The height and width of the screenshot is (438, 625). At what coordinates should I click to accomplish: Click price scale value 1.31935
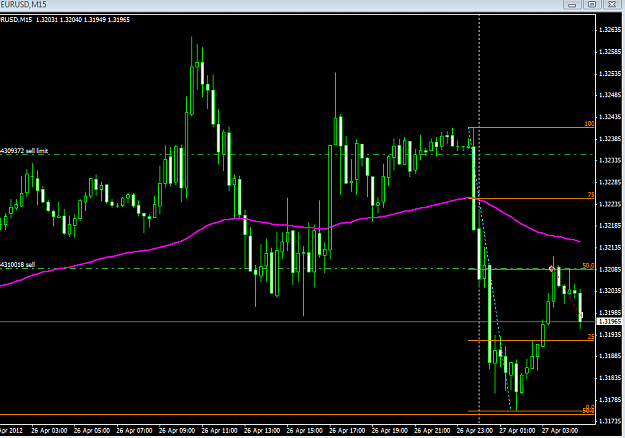(x=610, y=334)
